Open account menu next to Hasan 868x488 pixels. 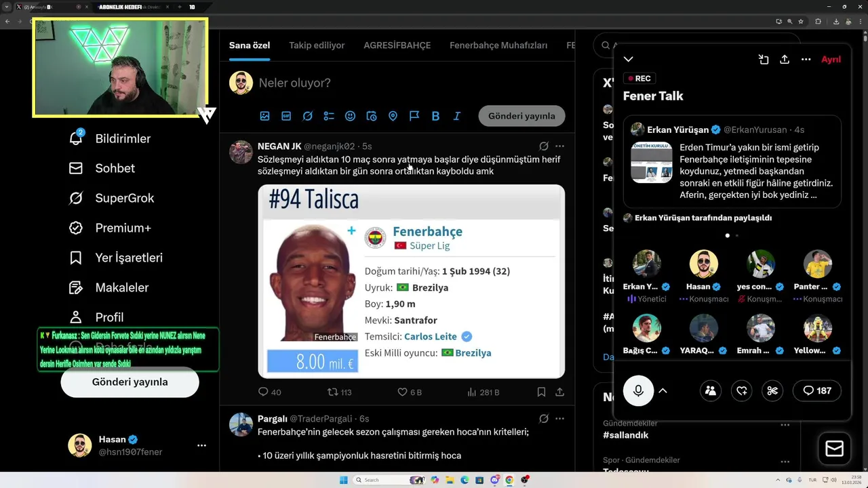(201, 445)
